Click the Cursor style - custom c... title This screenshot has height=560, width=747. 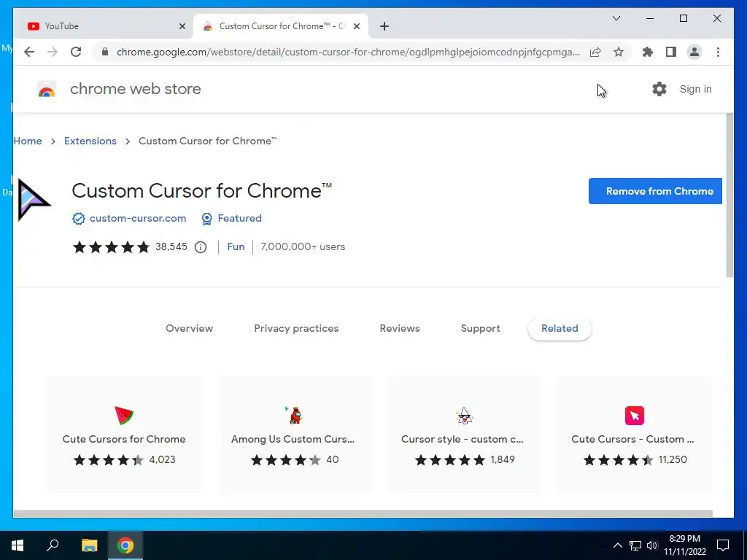pyautogui.click(x=462, y=439)
